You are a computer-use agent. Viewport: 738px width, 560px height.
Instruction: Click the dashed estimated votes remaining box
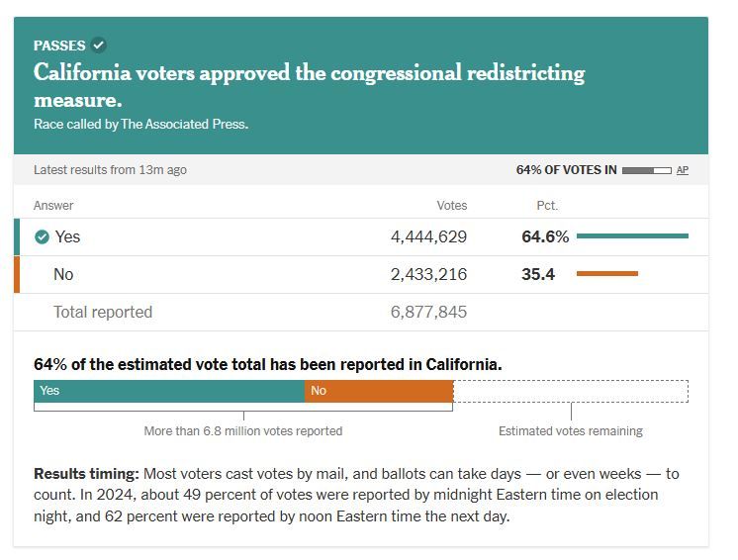pyautogui.click(x=571, y=391)
